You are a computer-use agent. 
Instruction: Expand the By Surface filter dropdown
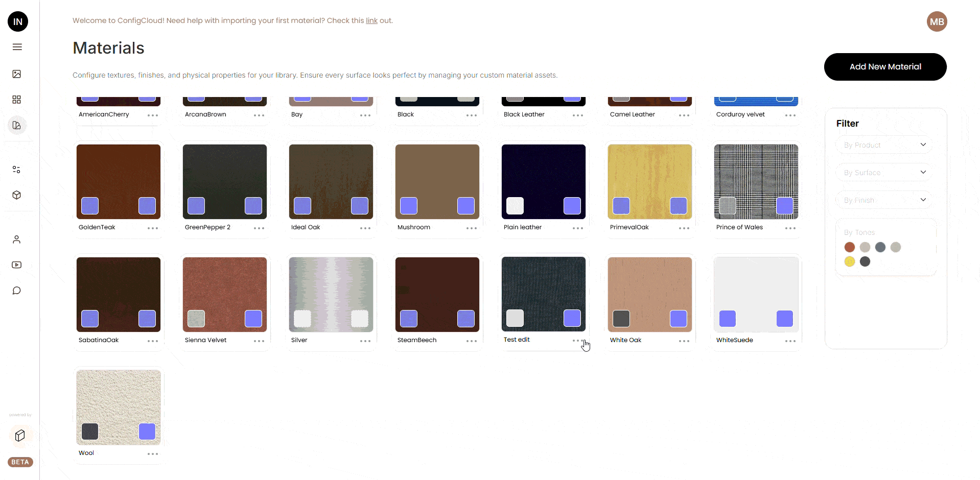coord(884,173)
